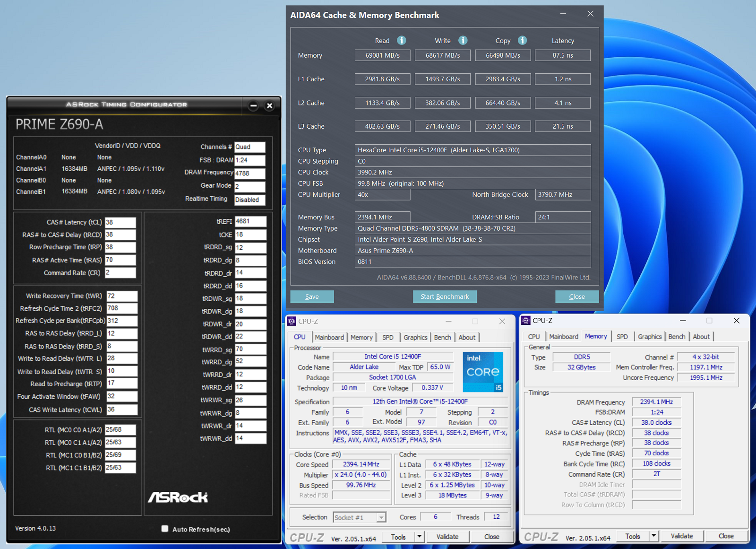
Task: Minimize the ASRock Timing Configurator window
Action: [x=254, y=105]
